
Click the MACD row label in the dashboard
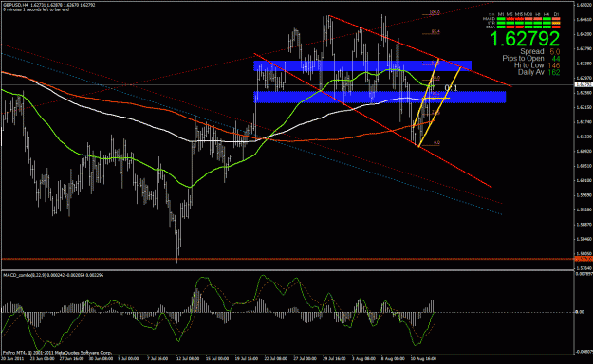(x=489, y=19)
